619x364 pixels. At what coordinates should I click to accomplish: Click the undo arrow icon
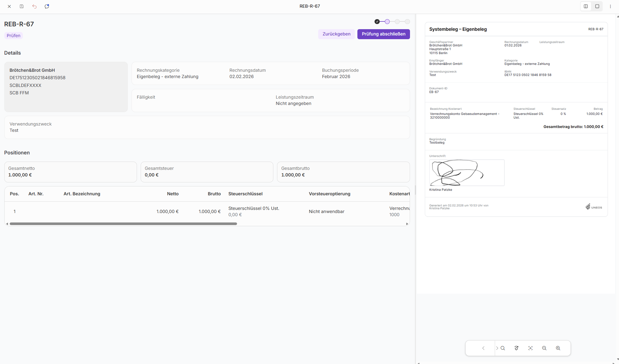34,6
